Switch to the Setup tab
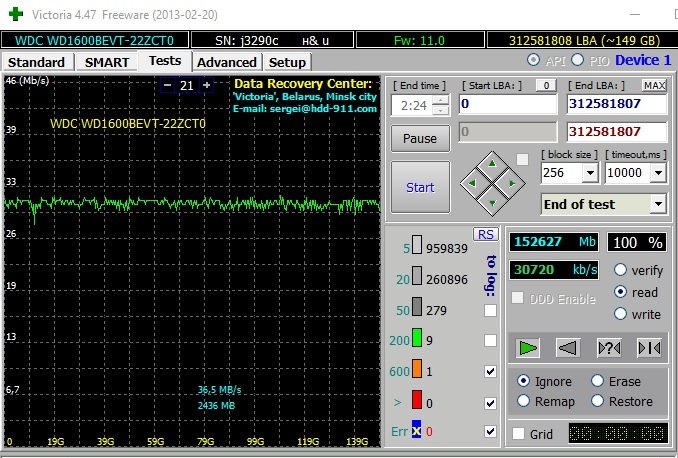The height and width of the screenshot is (458, 678). 287,62
